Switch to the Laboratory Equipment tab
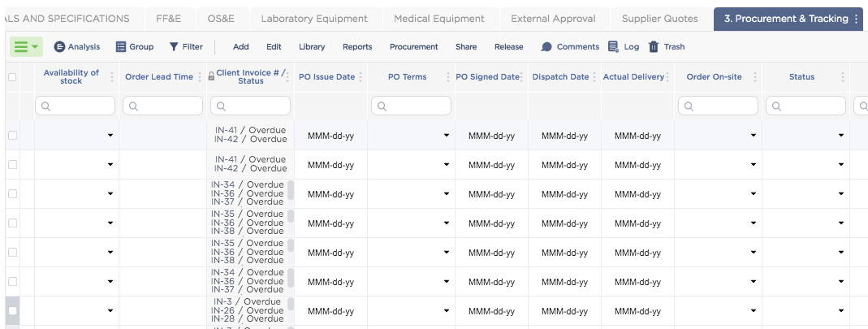The width and height of the screenshot is (868, 329). click(314, 19)
